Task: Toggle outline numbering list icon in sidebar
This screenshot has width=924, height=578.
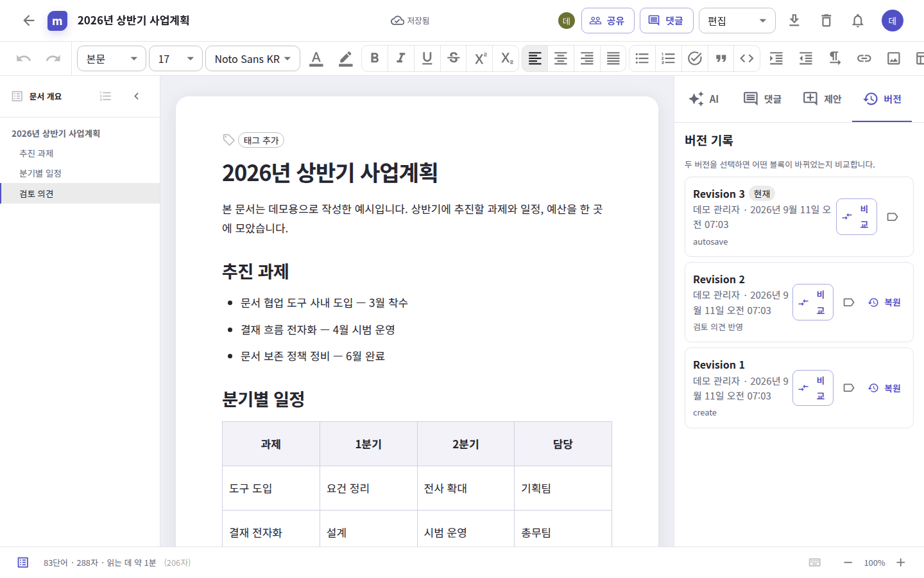Action: (x=106, y=96)
